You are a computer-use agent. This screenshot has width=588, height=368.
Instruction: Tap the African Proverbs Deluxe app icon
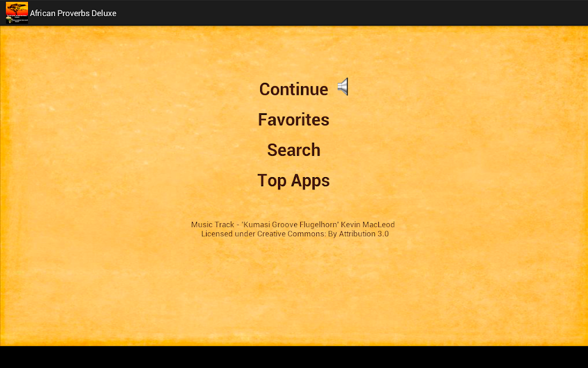(x=17, y=13)
